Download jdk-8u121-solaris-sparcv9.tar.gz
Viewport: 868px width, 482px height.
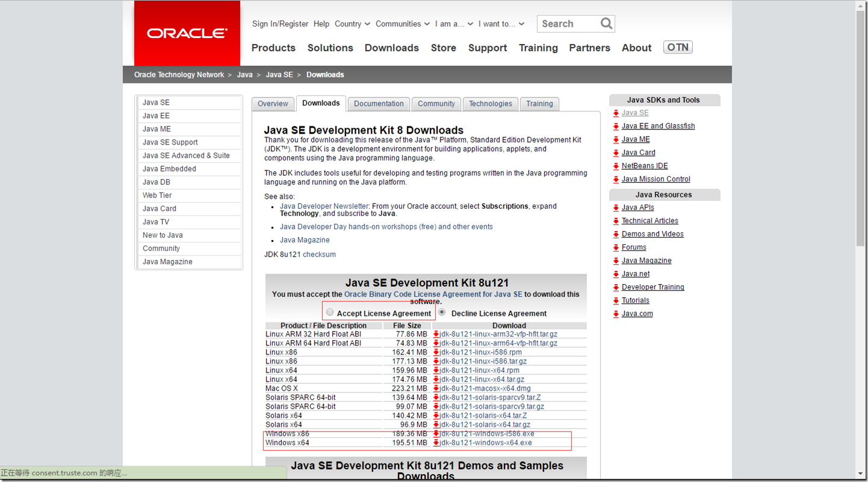click(492, 406)
